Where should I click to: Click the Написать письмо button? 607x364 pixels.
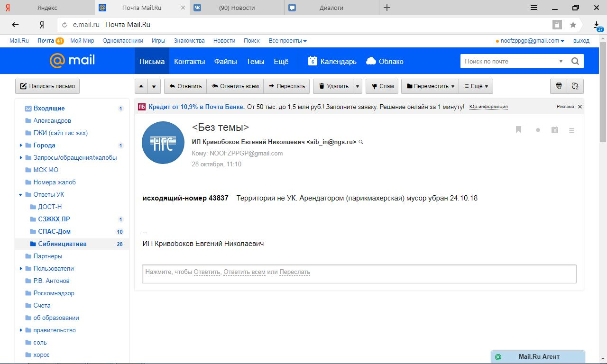coord(47,86)
